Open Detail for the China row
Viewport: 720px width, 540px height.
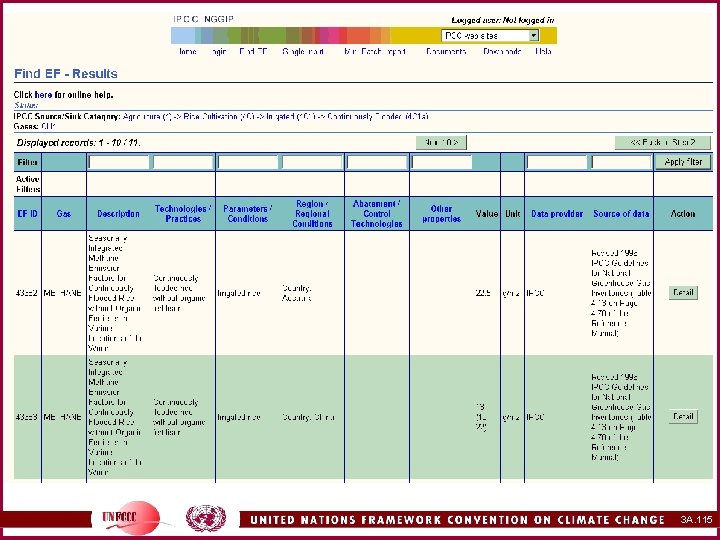coord(683,416)
